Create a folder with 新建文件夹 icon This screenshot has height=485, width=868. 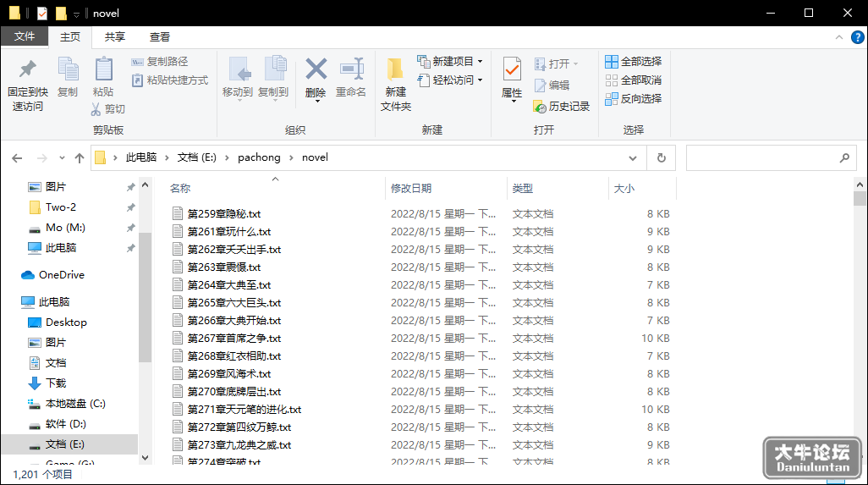tap(395, 69)
